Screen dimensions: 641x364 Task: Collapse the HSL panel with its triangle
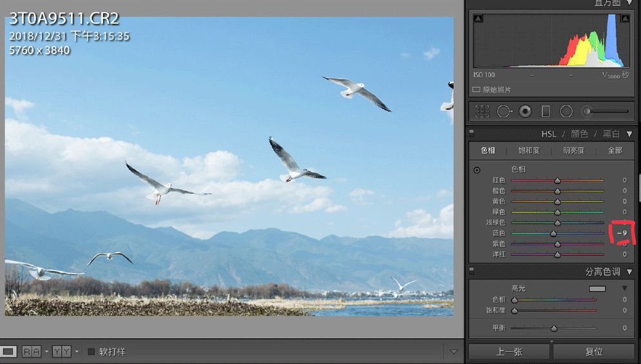[629, 134]
